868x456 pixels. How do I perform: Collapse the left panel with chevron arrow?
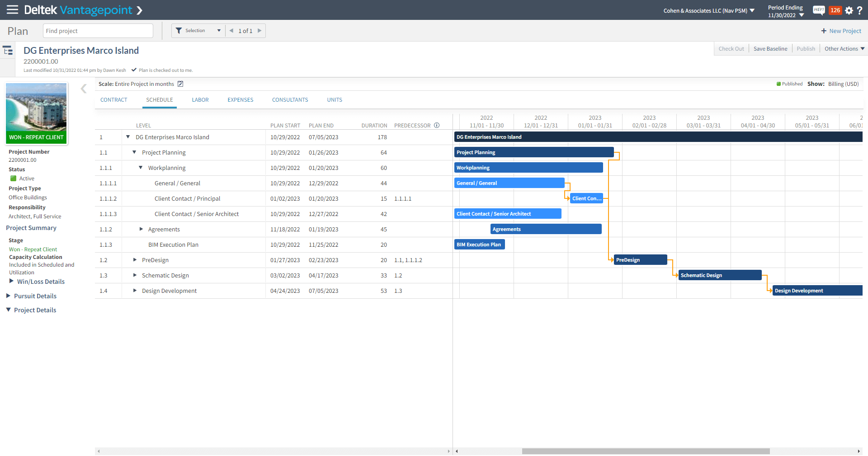click(84, 89)
